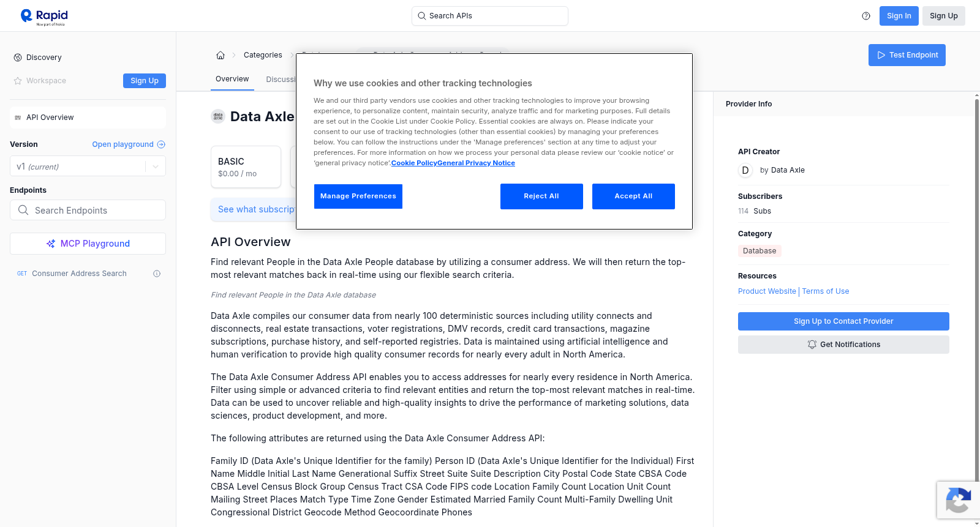Click the Rapid logo
The width and height of the screenshot is (980, 527).
pos(44,17)
